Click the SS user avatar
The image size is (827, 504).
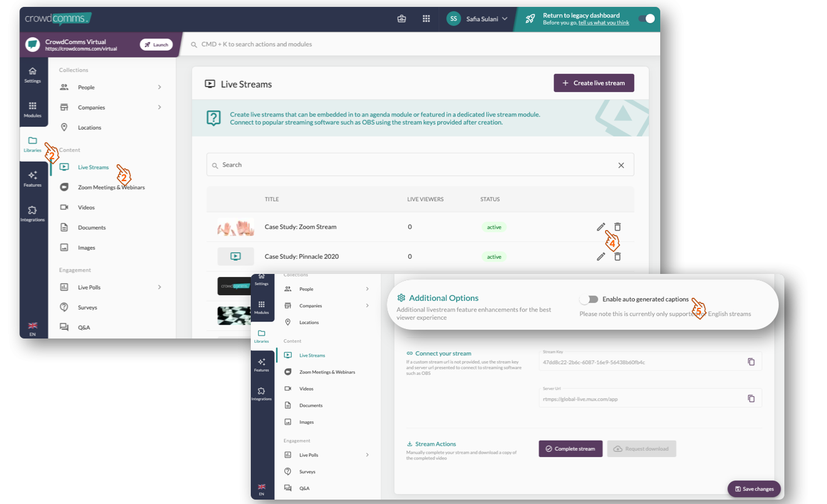(x=453, y=19)
